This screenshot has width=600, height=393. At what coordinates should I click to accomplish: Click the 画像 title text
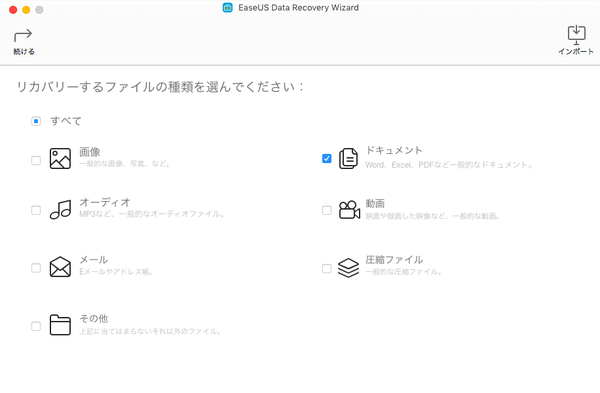click(90, 152)
